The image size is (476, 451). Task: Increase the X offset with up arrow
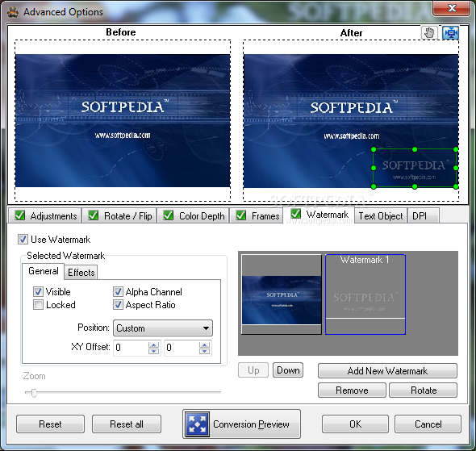click(153, 345)
